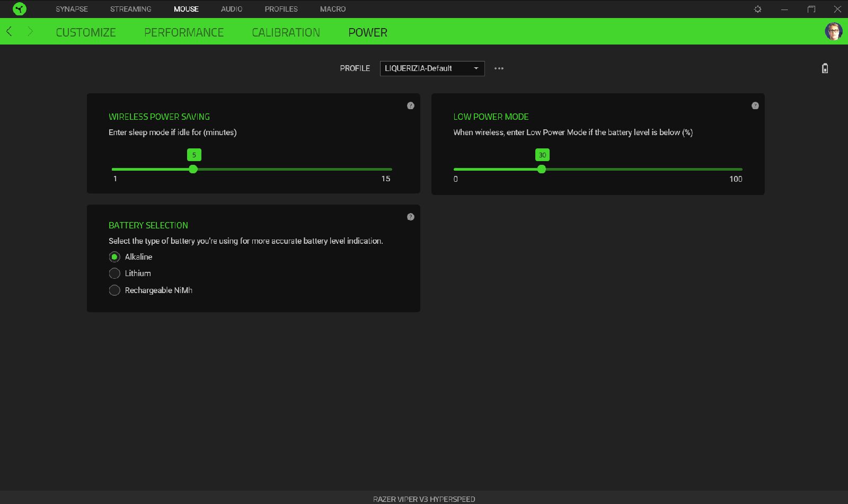The height and width of the screenshot is (504, 848).
Task: Click the battery status icon
Action: tap(825, 68)
